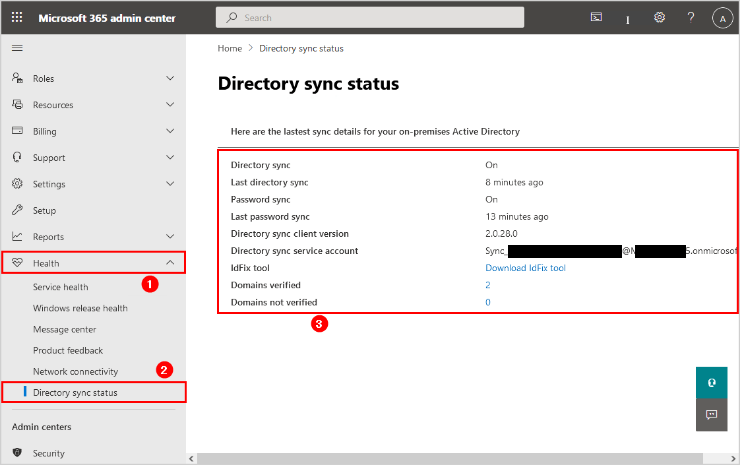The width and height of the screenshot is (742, 465).
Task: Click the Last password sync label
Action: click(x=270, y=217)
